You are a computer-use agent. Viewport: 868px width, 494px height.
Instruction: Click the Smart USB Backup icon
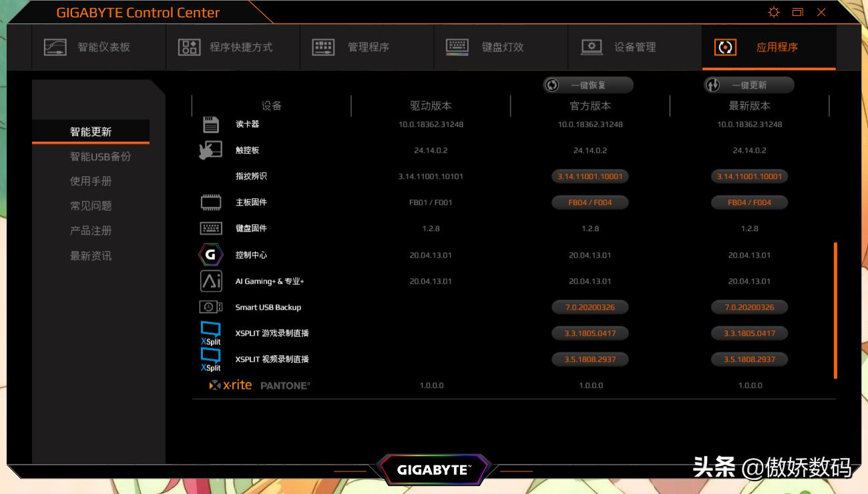pos(211,307)
